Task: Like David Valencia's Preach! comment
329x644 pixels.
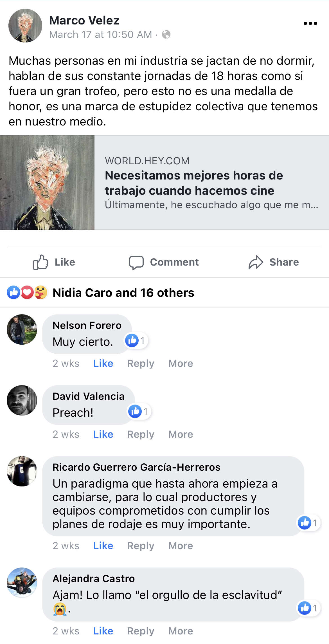Action: [x=103, y=434]
